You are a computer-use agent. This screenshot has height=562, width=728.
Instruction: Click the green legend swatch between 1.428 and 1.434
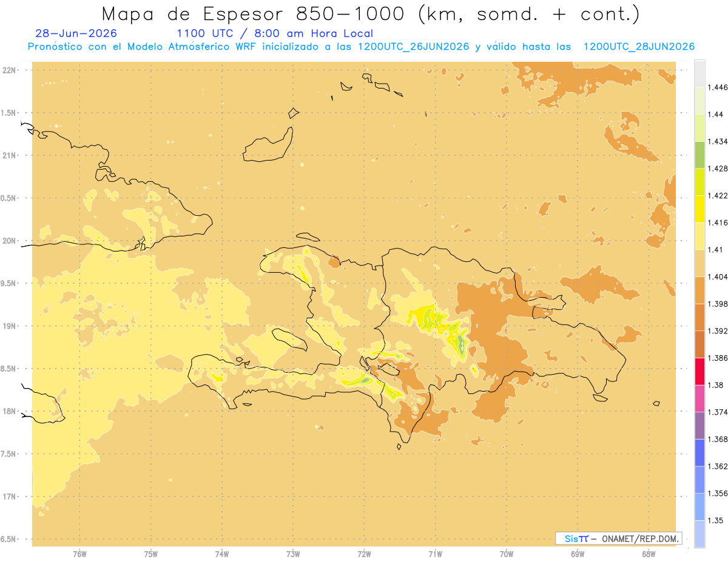[x=699, y=155]
